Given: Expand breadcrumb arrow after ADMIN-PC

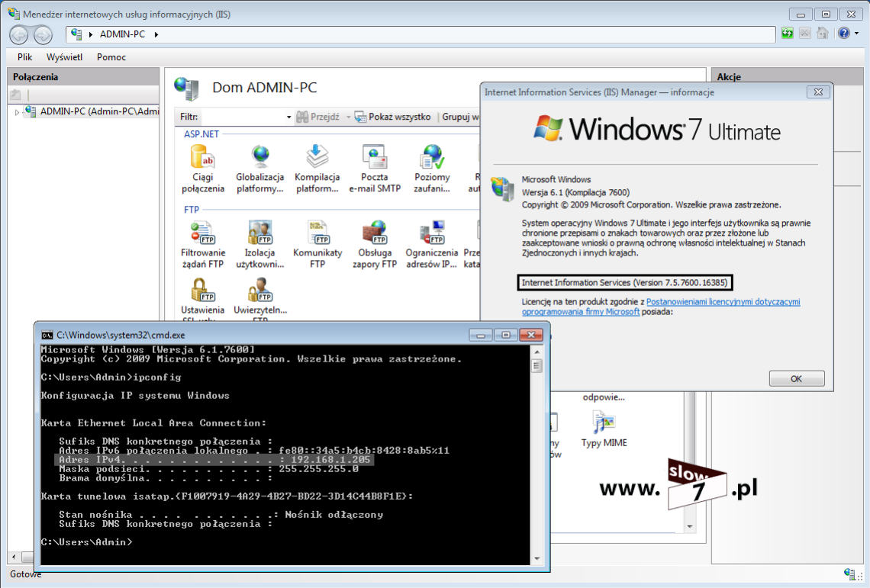Looking at the screenshot, I should click(156, 34).
